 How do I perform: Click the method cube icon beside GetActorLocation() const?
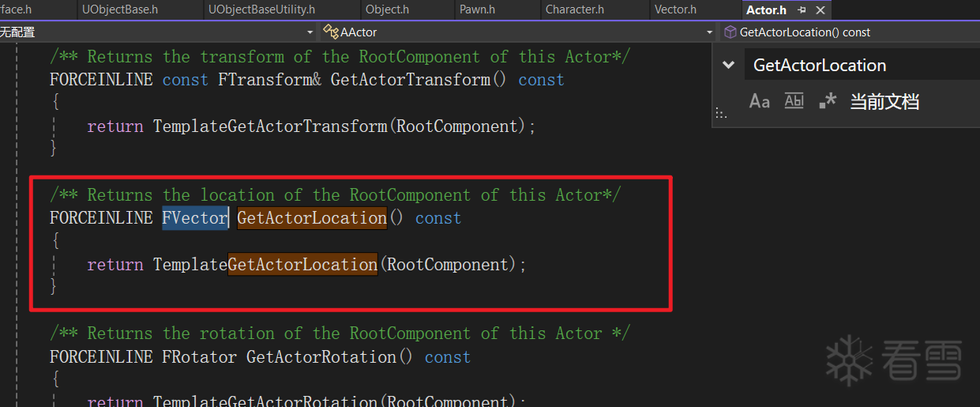(x=730, y=32)
